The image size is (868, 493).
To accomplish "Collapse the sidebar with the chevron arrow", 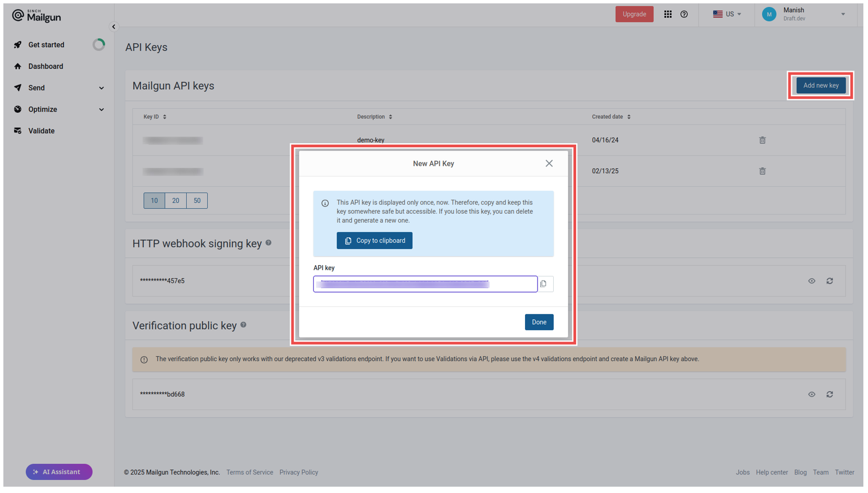I will pos(113,27).
